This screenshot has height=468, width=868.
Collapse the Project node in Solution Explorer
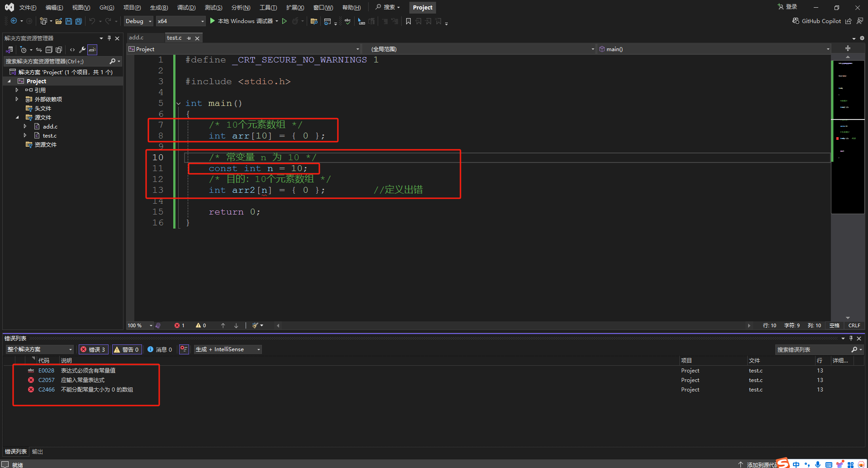9,81
